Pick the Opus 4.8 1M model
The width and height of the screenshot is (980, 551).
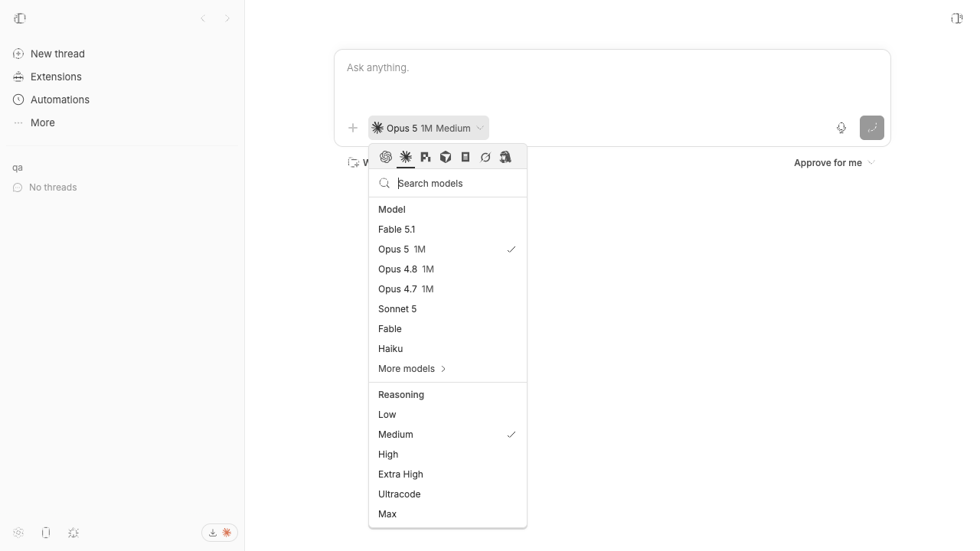(x=448, y=269)
